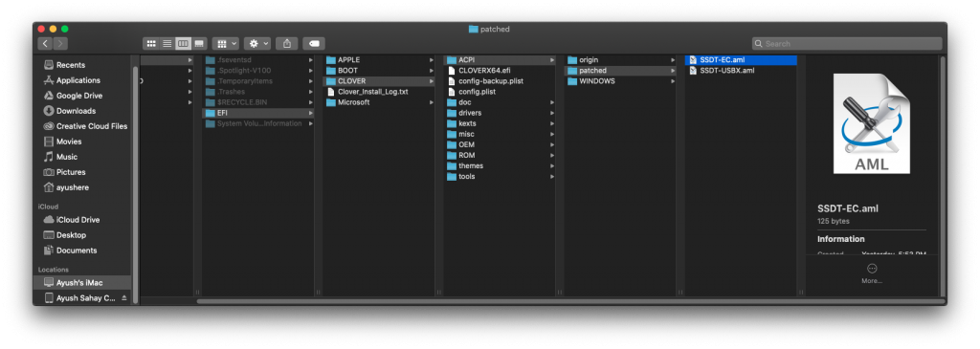Select the .Trashes folder
Image resolution: width=980 pixels, height=349 pixels.
click(x=258, y=92)
